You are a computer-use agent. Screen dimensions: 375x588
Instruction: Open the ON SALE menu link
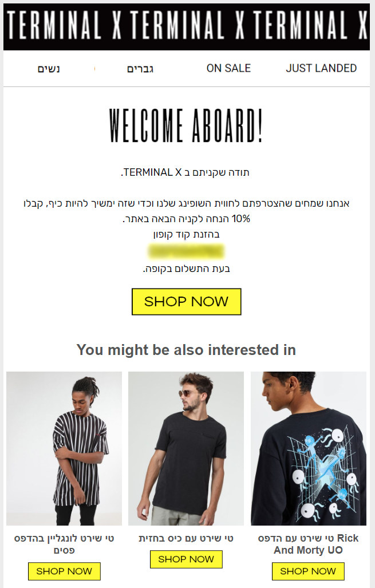[228, 68]
